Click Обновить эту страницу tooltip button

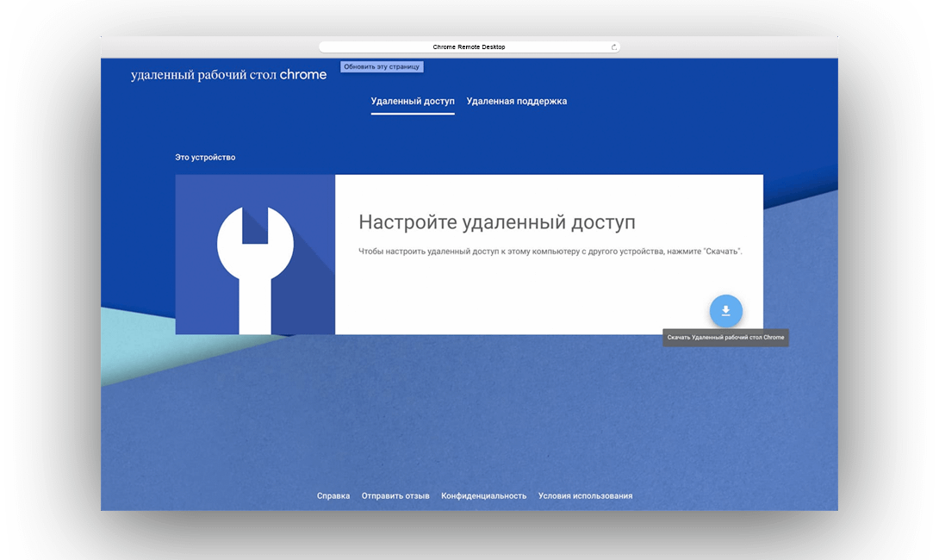click(382, 66)
